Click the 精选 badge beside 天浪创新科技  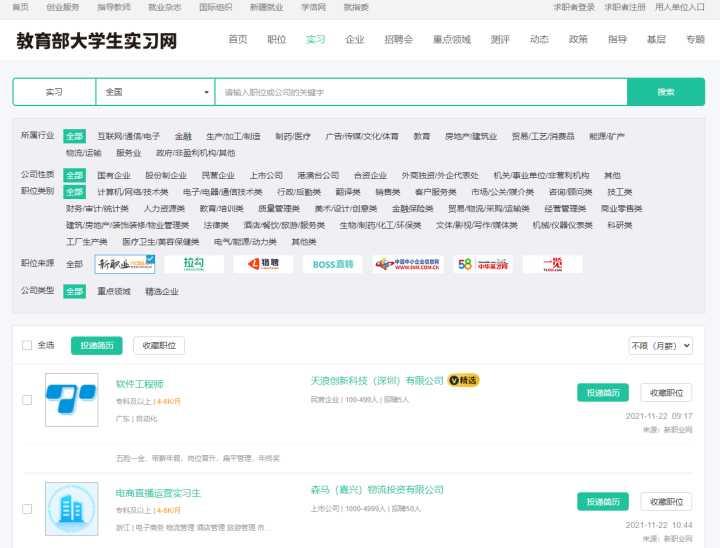[x=463, y=380]
